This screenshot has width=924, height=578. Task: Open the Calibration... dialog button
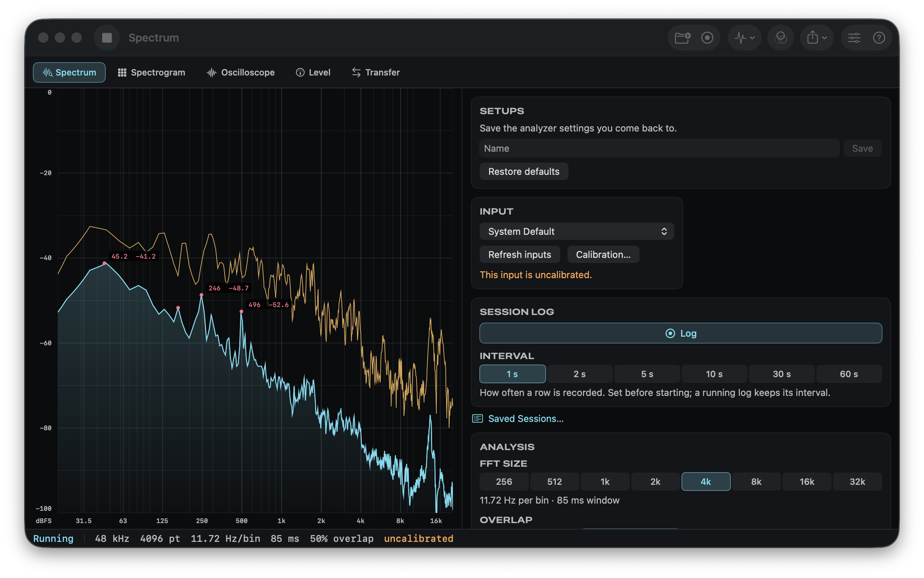click(603, 255)
